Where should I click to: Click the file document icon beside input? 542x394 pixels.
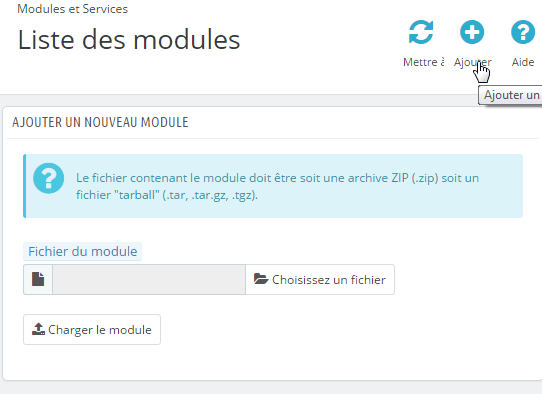point(38,279)
